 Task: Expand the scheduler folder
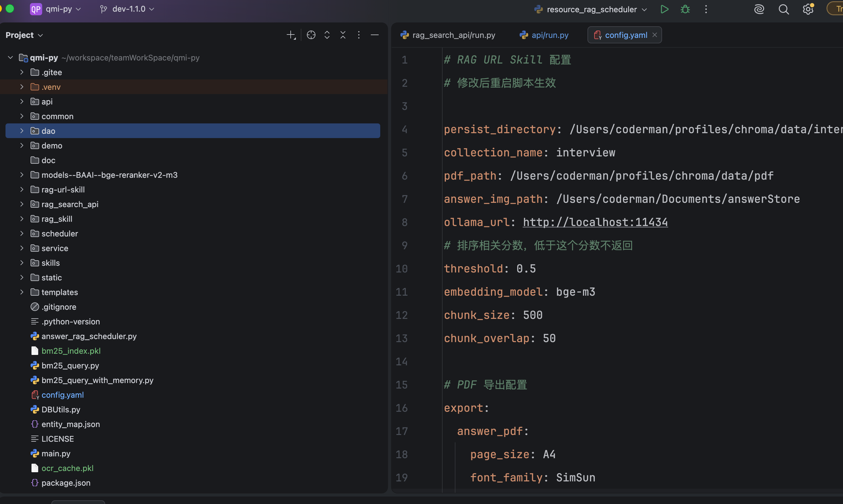click(x=22, y=233)
